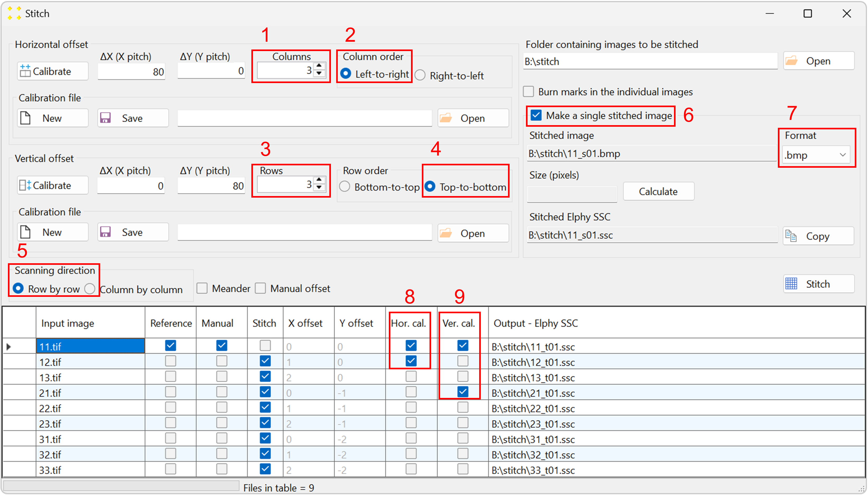
Task: Toggle Stitch checkbox for 11.tif
Action: [265, 346]
